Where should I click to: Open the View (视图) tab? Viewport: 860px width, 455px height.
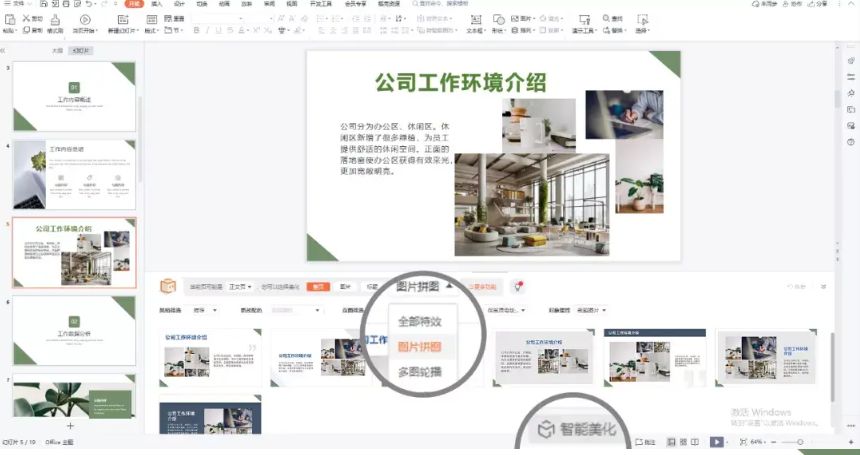point(291,4)
